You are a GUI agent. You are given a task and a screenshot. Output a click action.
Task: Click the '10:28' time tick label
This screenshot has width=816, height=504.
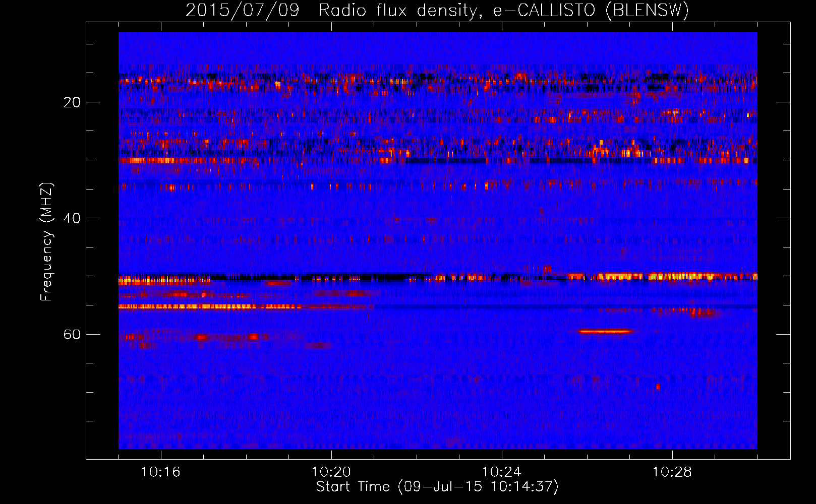(x=672, y=472)
